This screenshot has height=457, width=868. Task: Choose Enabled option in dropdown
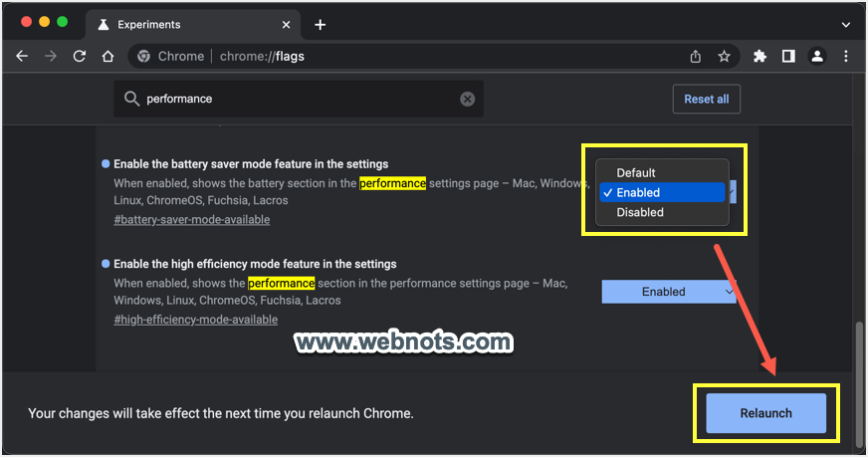(x=638, y=192)
